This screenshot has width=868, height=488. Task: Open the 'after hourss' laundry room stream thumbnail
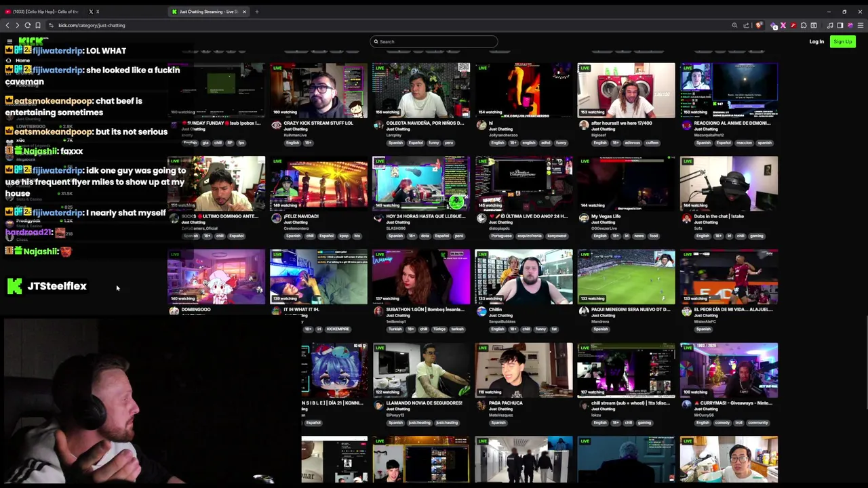(627, 90)
